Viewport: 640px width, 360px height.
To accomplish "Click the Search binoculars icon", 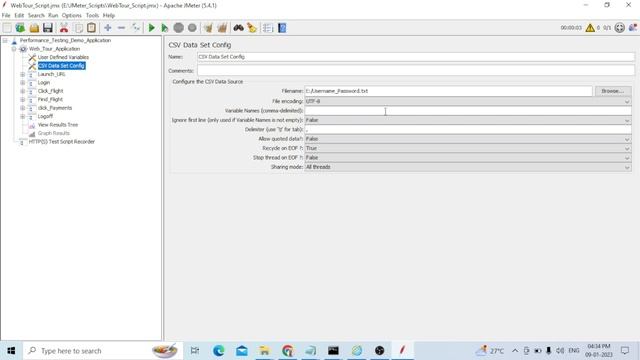I will [238, 28].
